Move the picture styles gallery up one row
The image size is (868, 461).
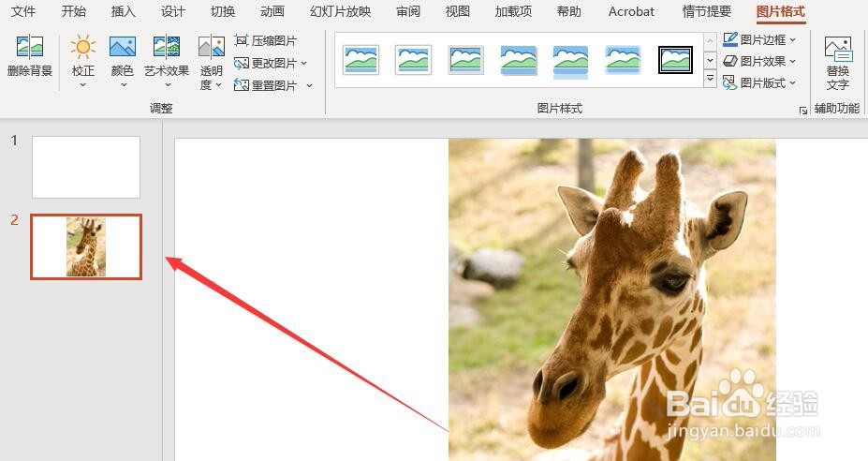tap(711, 41)
